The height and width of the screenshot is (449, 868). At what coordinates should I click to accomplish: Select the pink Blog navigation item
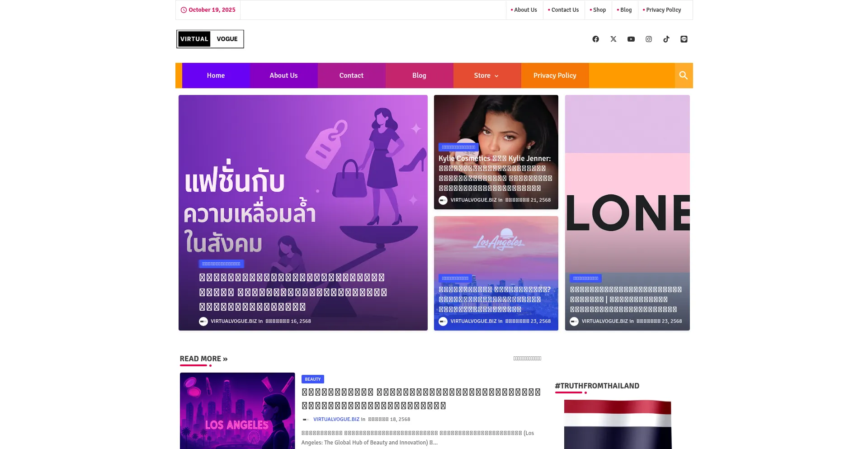(x=419, y=76)
